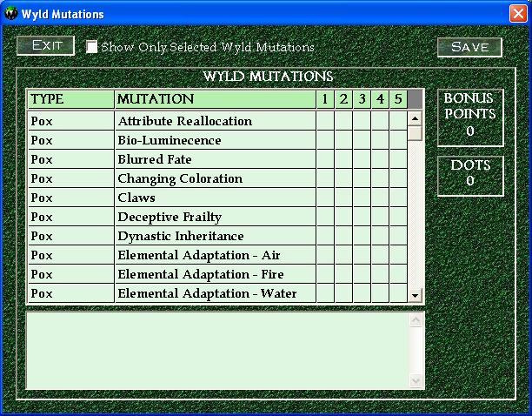Viewport: 532px width, 416px height.
Task: Set Bio-Luminecence to 1 dot
Action: (325, 140)
